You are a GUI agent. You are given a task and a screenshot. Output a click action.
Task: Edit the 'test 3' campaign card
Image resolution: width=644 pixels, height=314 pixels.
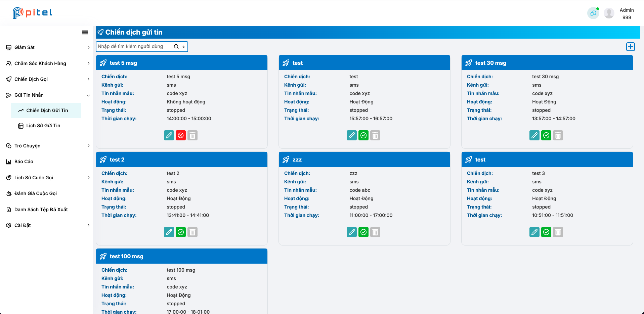point(534,232)
